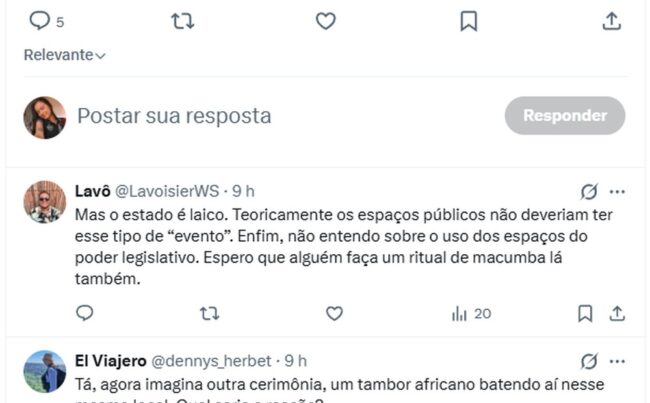The width and height of the screenshot is (650, 403).
Task: Open Lavô's profile picture
Action: (x=45, y=202)
